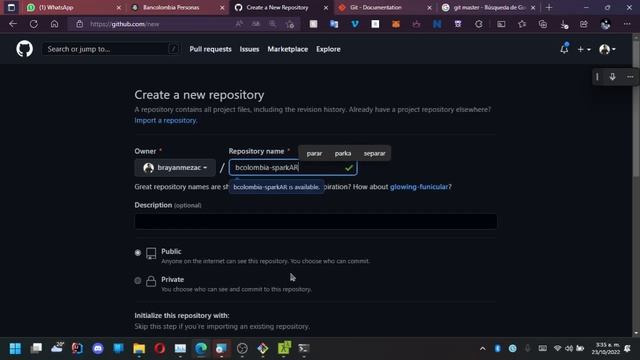The height and width of the screenshot is (360, 640).
Task: Focus the Description text field
Action: 316,221
